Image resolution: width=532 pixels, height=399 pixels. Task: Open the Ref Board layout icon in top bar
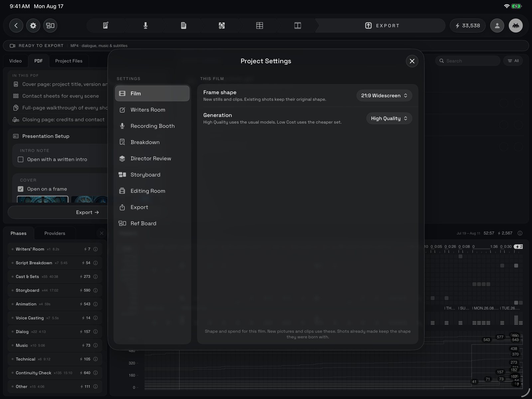[50, 26]
